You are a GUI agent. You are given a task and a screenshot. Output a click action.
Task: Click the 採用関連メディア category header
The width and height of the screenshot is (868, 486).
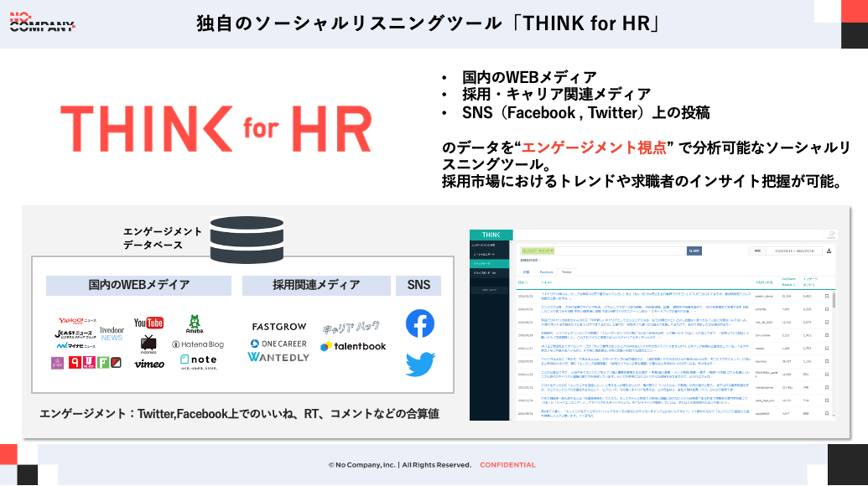[x=316, y=285]
